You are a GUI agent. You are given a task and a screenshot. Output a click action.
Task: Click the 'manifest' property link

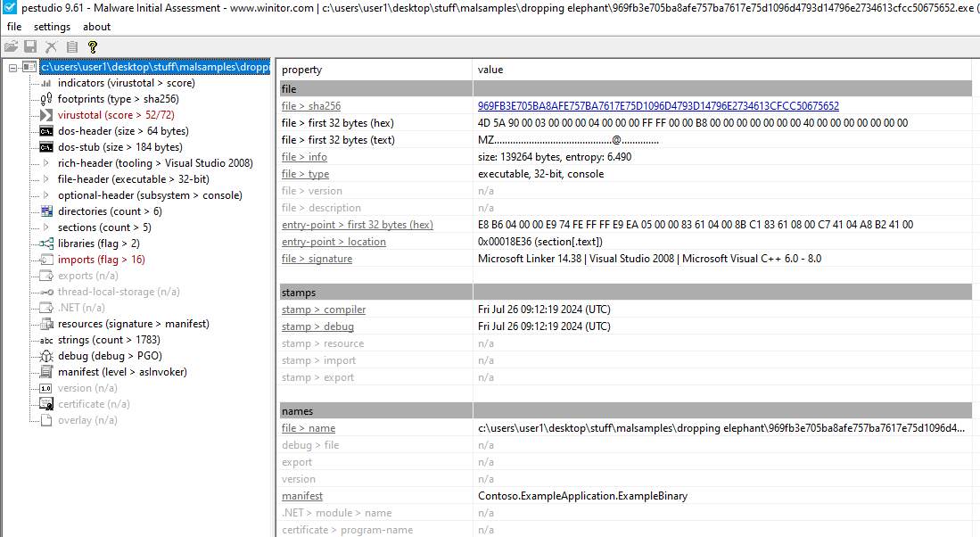(302, 496)
